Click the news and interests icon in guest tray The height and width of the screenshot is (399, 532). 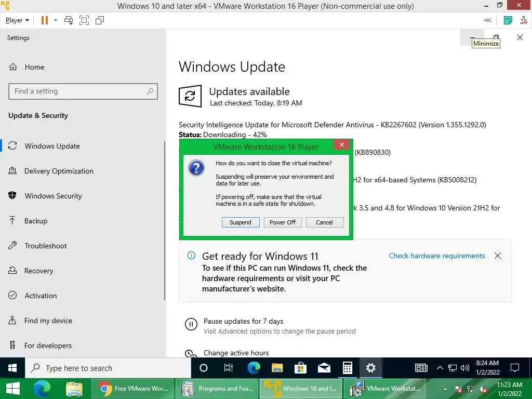421,368
